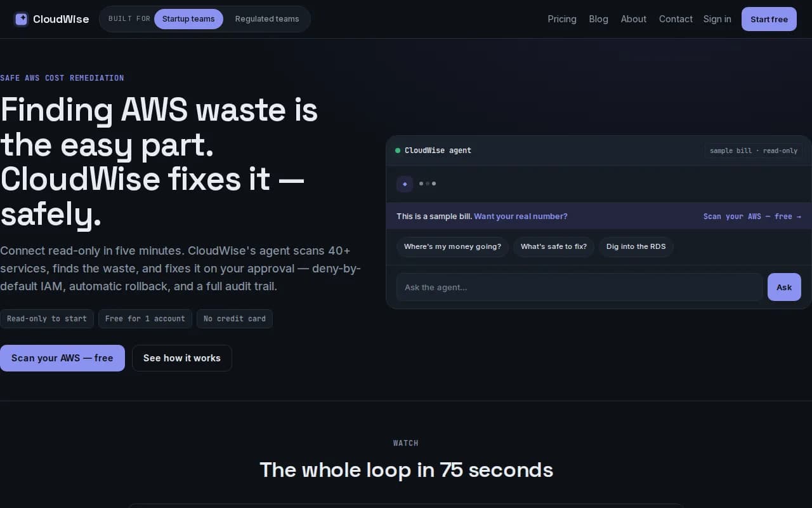Click the BUILT FOR label
Viewport: 812px width, 508px height.
[x=129, y=19]
